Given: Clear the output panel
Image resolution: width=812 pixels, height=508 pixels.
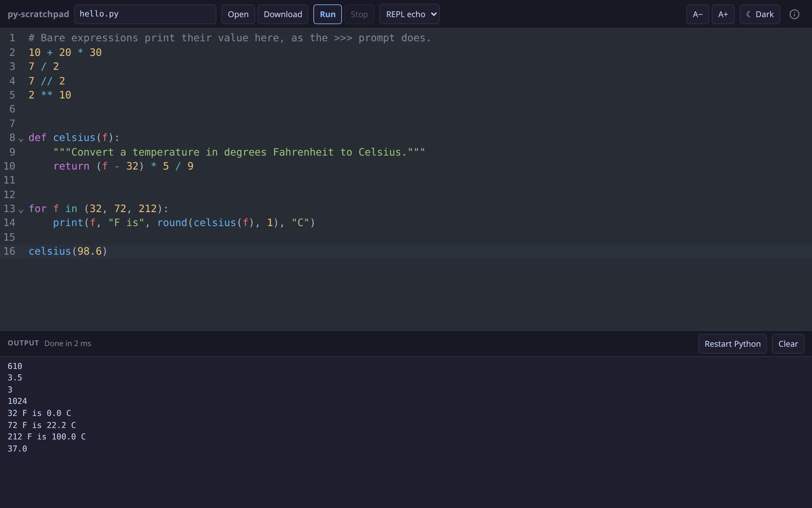Looking at the screenshot, I should (x=788, y=344).
